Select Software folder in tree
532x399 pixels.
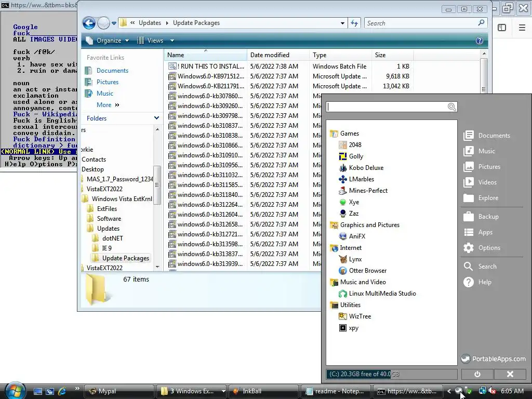(104, 219)
